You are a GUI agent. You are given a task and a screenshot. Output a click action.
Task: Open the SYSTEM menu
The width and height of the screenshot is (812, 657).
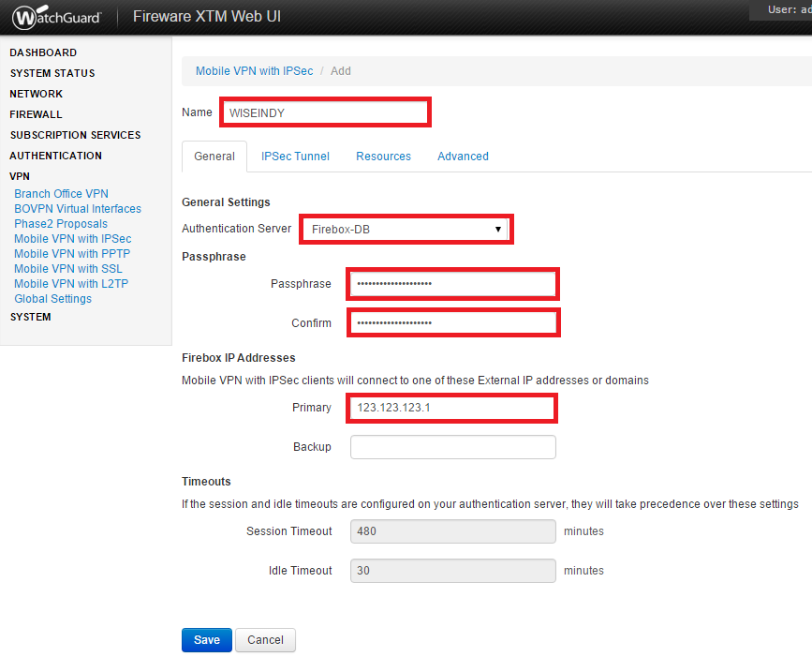pyautogui.click(x=31, y=317)
